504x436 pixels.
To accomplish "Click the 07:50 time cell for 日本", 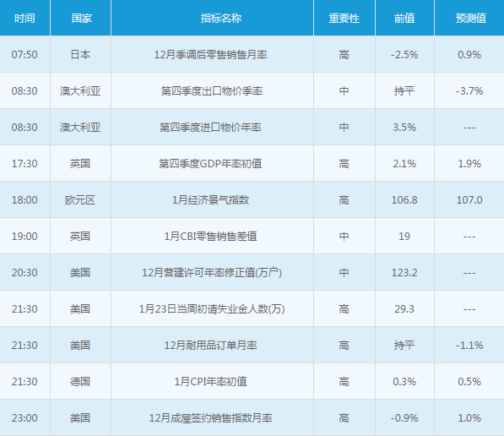I will click(24, 54).
